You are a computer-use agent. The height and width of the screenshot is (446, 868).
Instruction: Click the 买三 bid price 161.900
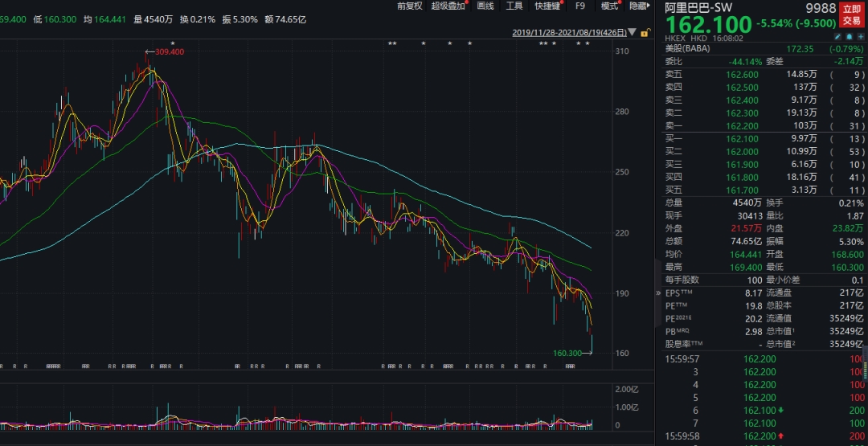pos(743,165)
